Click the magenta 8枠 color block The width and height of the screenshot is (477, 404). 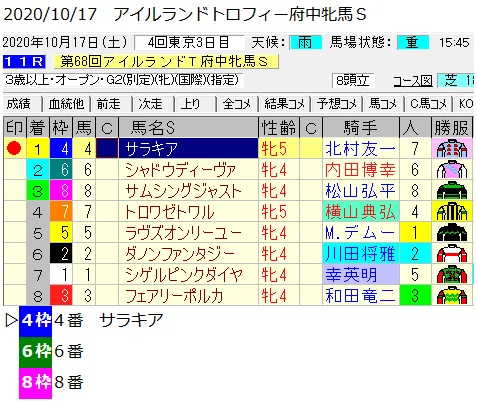pos(35,383)
